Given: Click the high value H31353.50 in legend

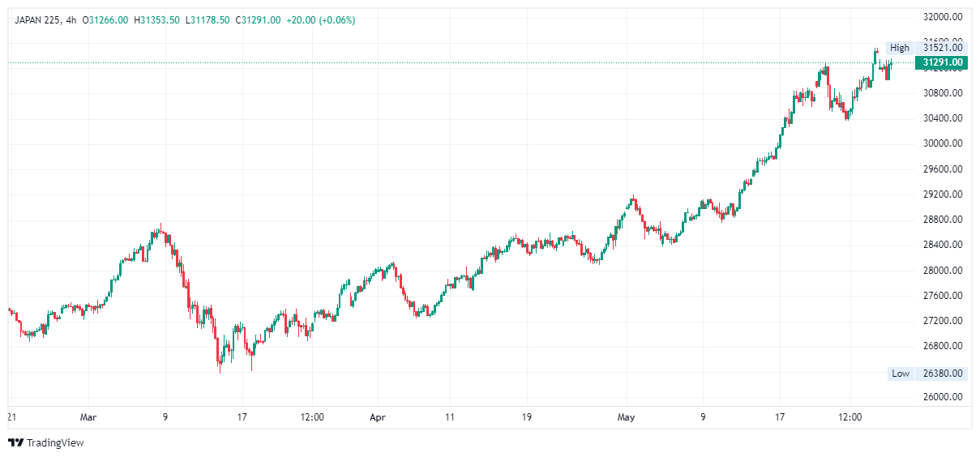Looking at the screenshot, I should tap(156, 20).
